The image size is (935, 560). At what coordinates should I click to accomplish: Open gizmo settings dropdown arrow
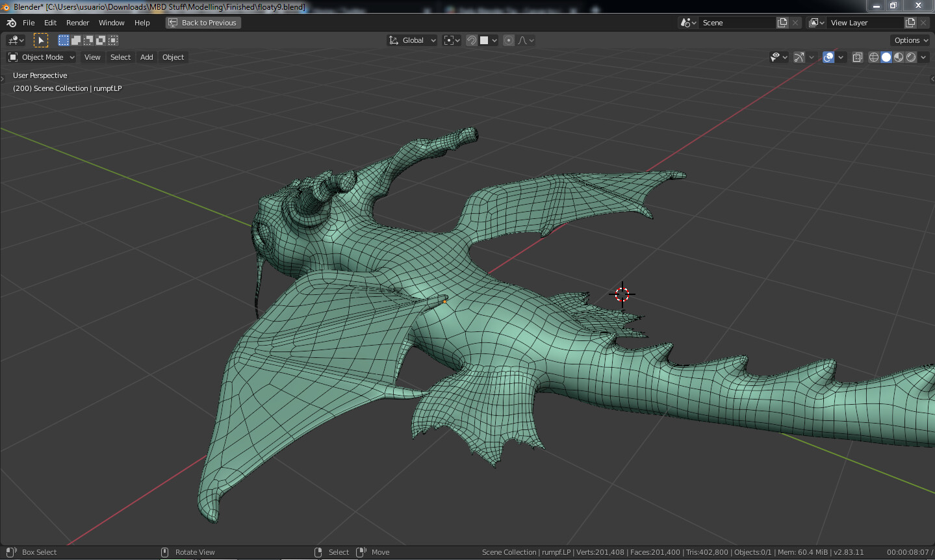point(812,57)
